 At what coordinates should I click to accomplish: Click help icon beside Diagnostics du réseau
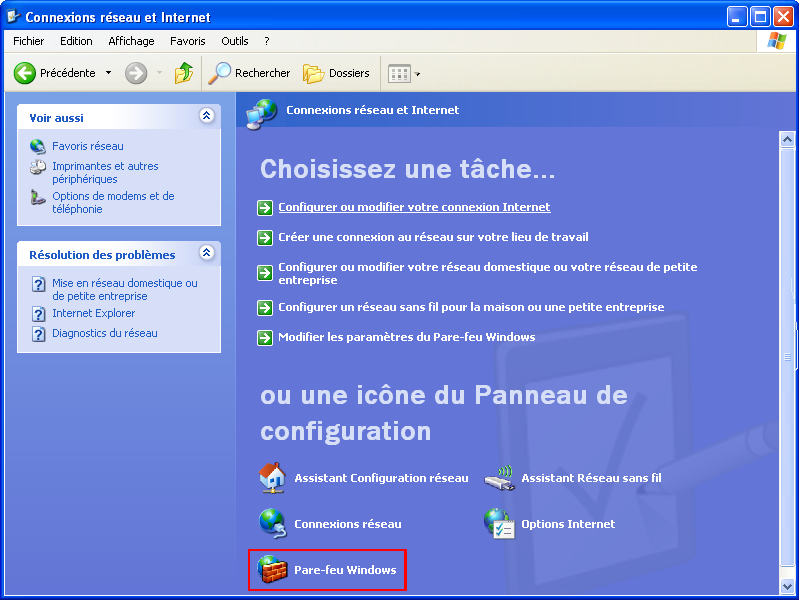[x=39, y=334]
